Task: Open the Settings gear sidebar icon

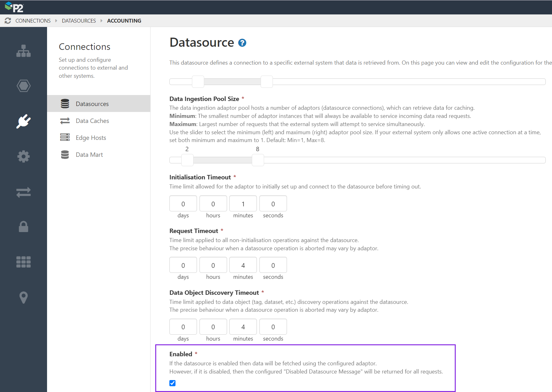Action: (24, 156)
